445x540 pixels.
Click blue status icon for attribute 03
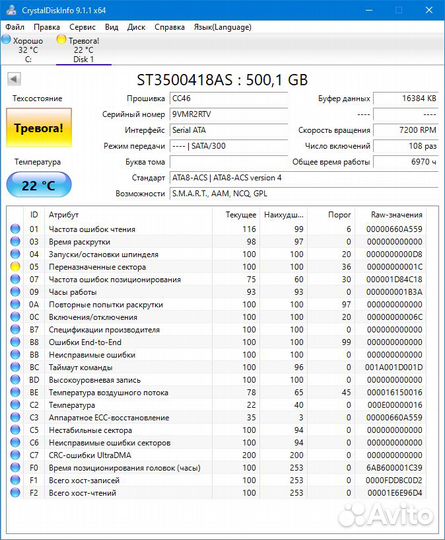15,241
